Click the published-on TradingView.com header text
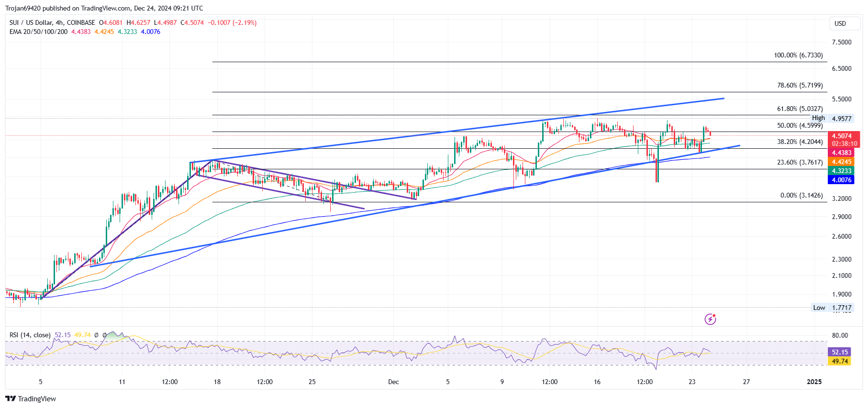 104,8
